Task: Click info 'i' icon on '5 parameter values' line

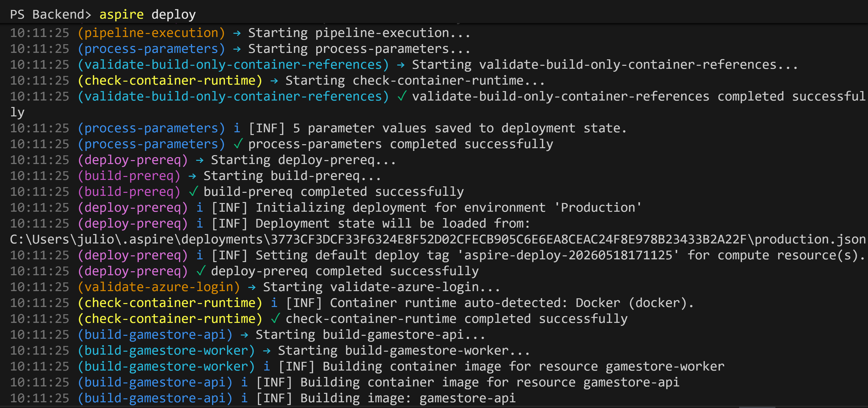Action: pyautogui.click(x=237, y=128)
